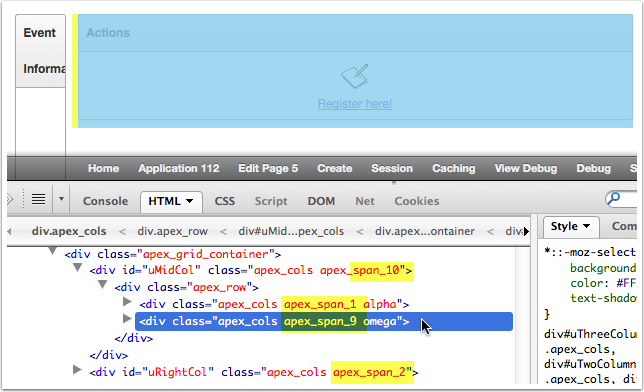The height and width of the screenshot is (392, 644).
Task: Click the Firebug search magnifier icon
Action: tap(614, 198)
